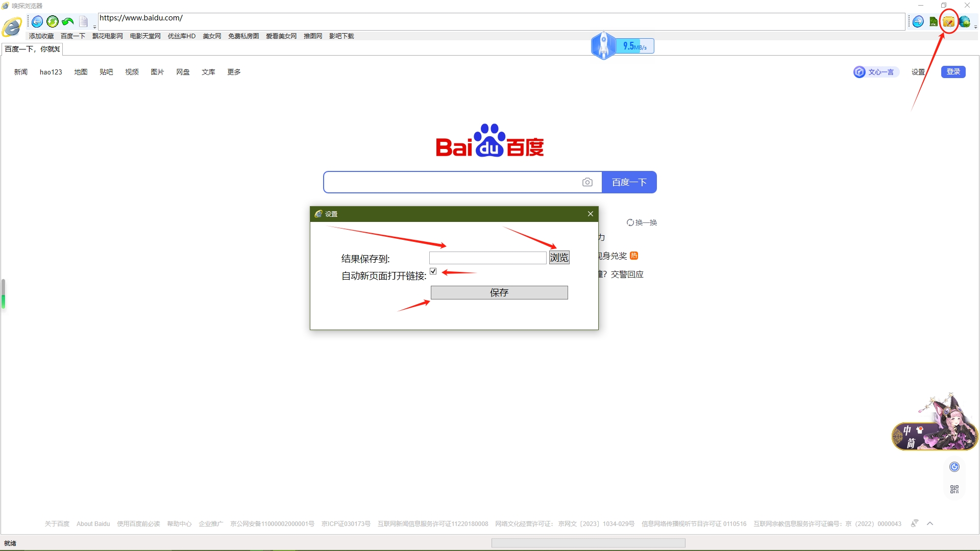
Task: Select the 百度一下，你就知 tab
Action: 32,49
